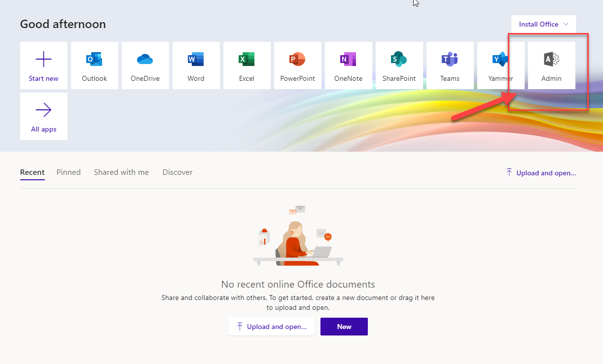Open the Excel app tile
This screenshot has width=603, height=364.
pos(247,66)
